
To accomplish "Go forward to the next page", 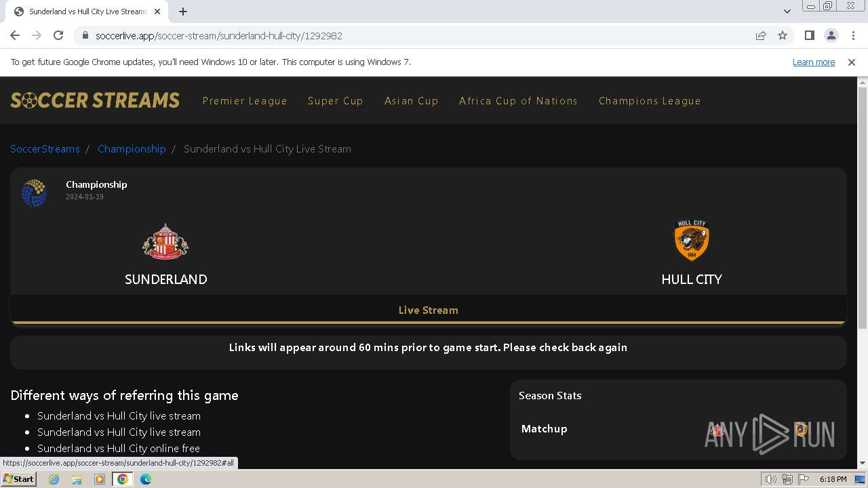I will click(37, 35).
